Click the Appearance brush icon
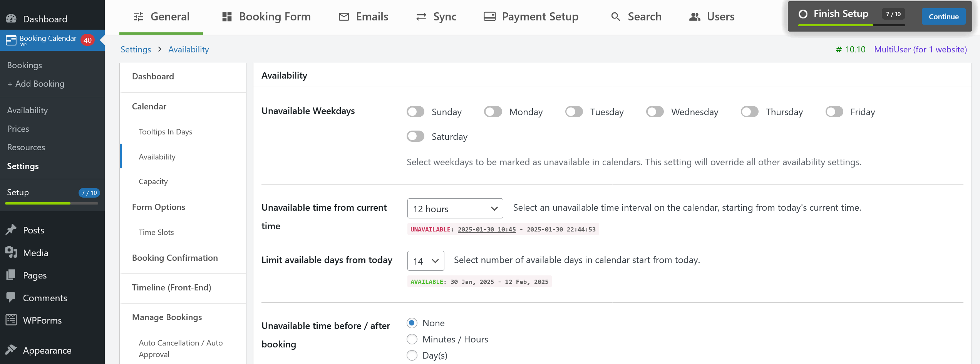Viewport: 980px width, 364px height. pos(11,350)
